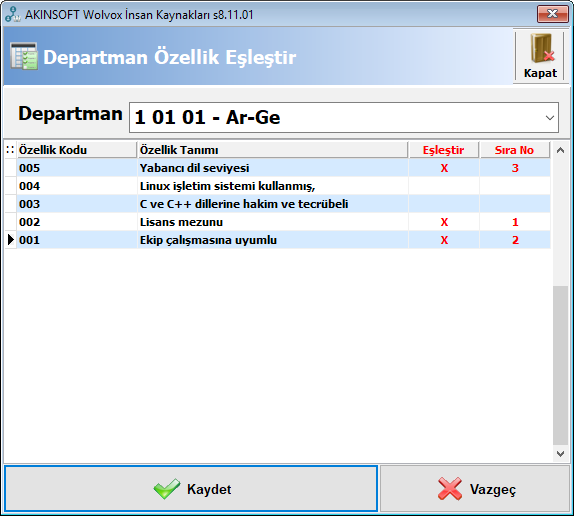The image size is (574, 516).
Task: Toggle Eşleştir mark for Yabancı dil seviyesi
Action: tap(444, 168)
